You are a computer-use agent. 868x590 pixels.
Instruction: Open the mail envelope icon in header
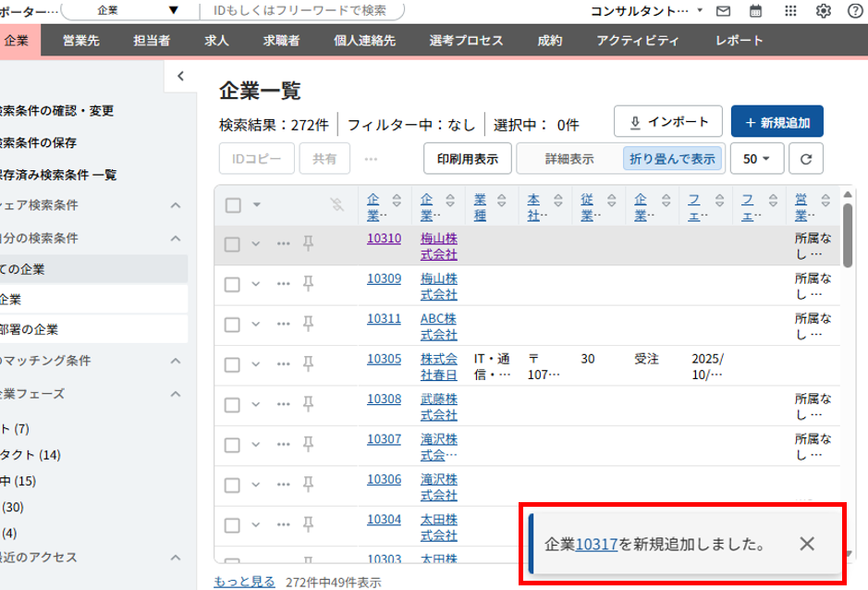723,11
